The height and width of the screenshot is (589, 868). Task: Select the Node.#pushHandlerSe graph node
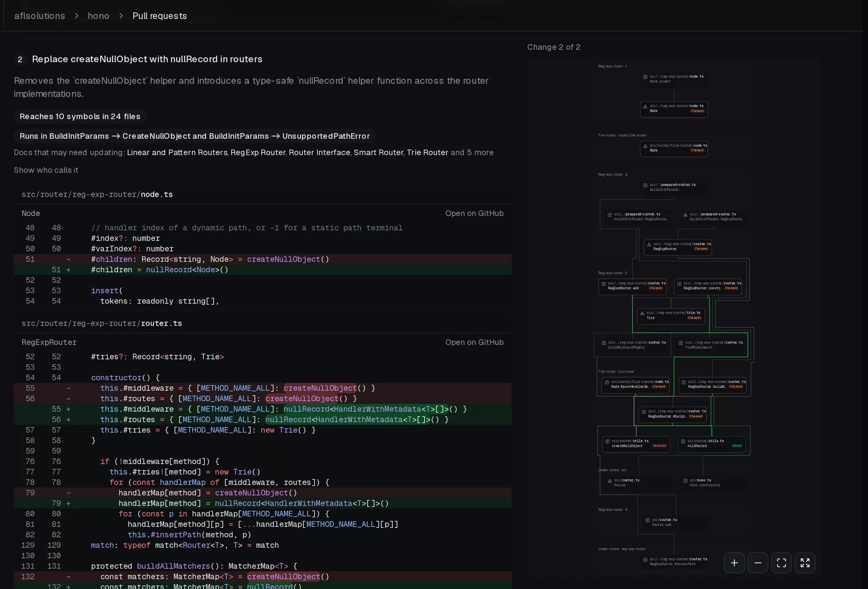pyautogui.click(x=635, y=385)
